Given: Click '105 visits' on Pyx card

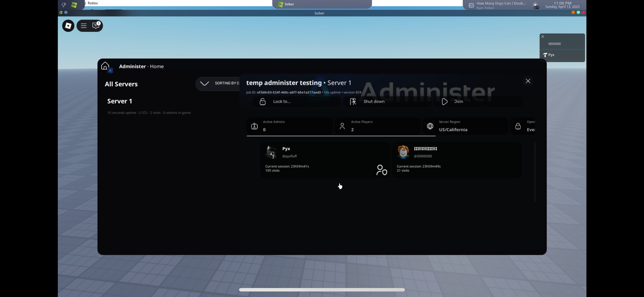Looking at the screenshot, I should 272,171.
